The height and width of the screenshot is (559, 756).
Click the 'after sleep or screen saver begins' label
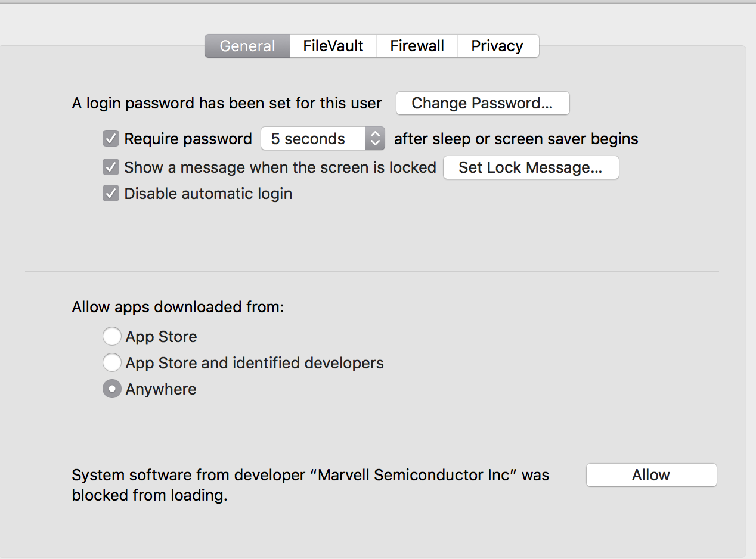pos(516,139)
